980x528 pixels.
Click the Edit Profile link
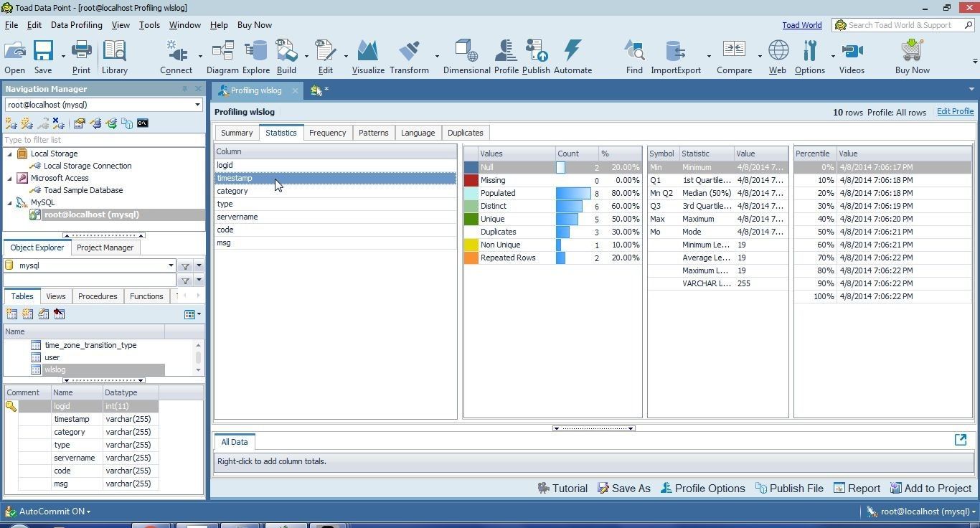(x=955, y=112)
